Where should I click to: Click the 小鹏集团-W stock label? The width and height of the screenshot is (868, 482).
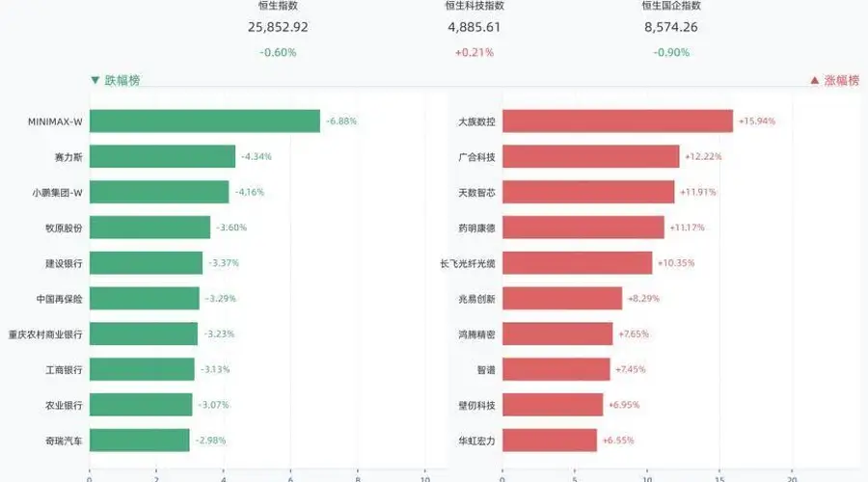[x=57, y=193]
